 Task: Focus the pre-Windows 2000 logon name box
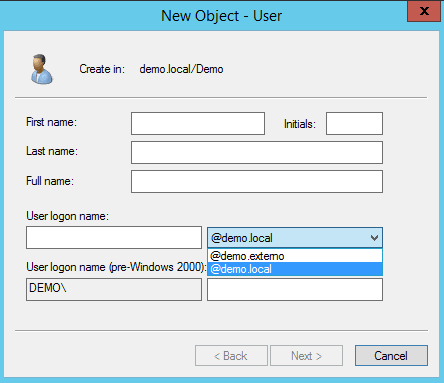295,289
